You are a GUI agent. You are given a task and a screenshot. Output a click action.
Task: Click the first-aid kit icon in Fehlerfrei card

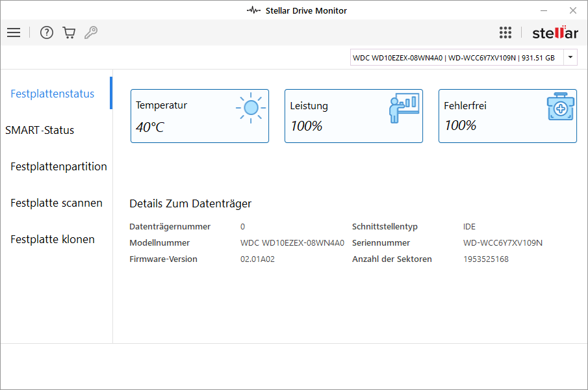(x=560, y=108)
